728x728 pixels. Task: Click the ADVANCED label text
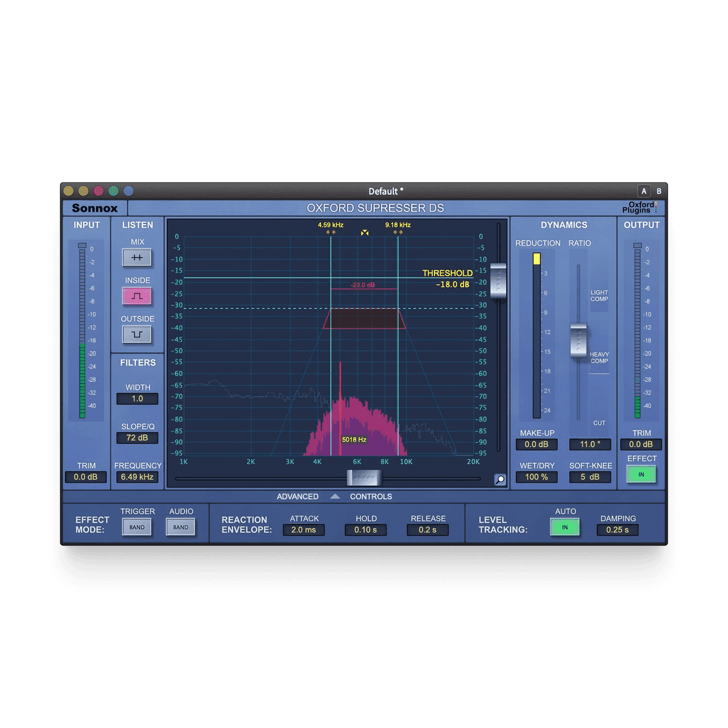[297, 497]
